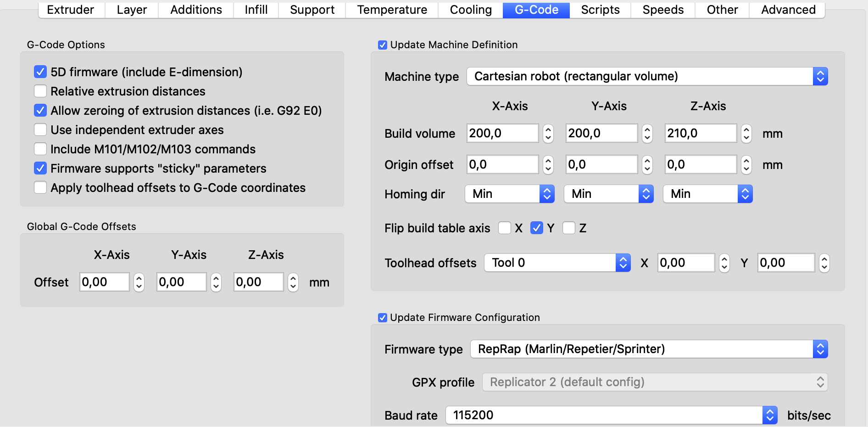Image resolution: width=868 pixels, height=427 pixels.
Task: Click the Build volume Y-Axis input field
Action: tap(601, 134)
